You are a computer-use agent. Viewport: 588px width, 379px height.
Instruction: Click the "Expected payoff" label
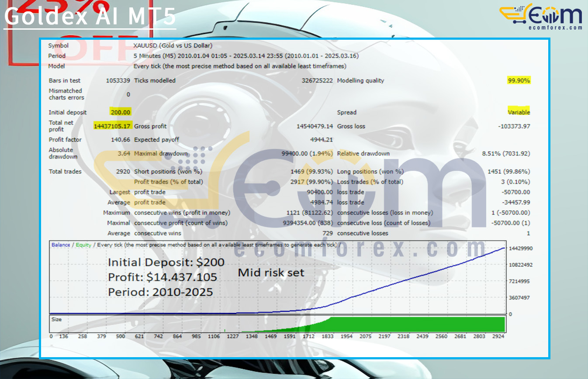156,140
